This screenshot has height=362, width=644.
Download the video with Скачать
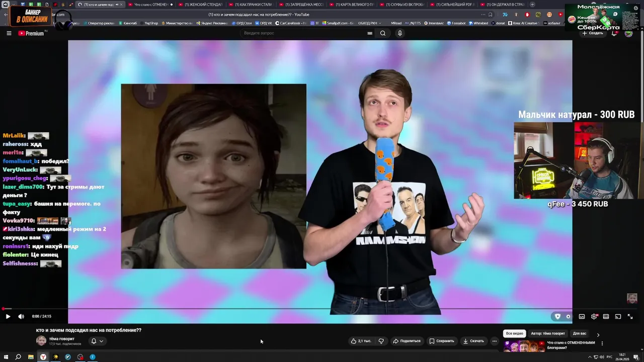[473, 341]
